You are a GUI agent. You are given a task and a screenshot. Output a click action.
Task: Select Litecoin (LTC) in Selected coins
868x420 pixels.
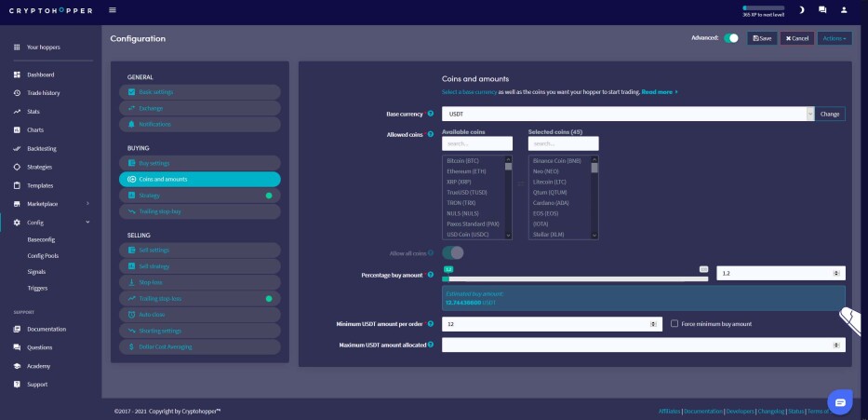tap(550, 182)
